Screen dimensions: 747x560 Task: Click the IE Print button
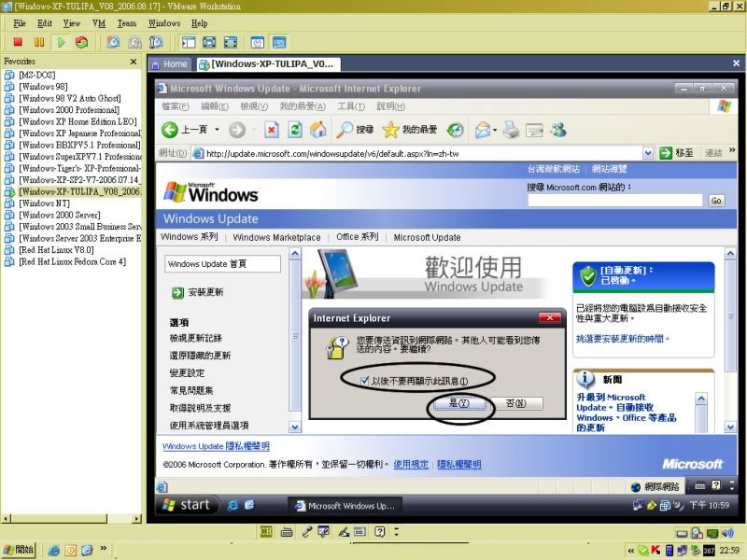point(511,130)
